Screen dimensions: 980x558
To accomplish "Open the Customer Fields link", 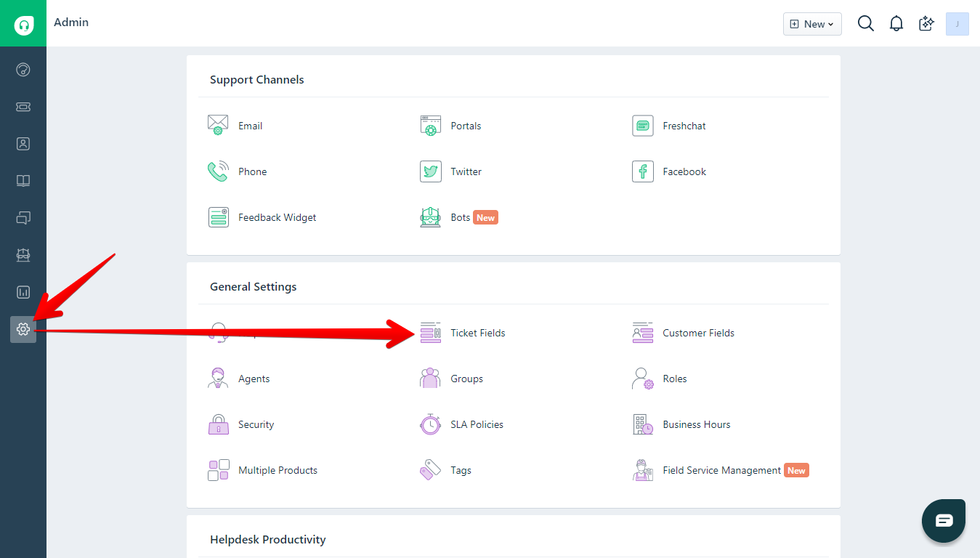I will (x=698, y=333).
